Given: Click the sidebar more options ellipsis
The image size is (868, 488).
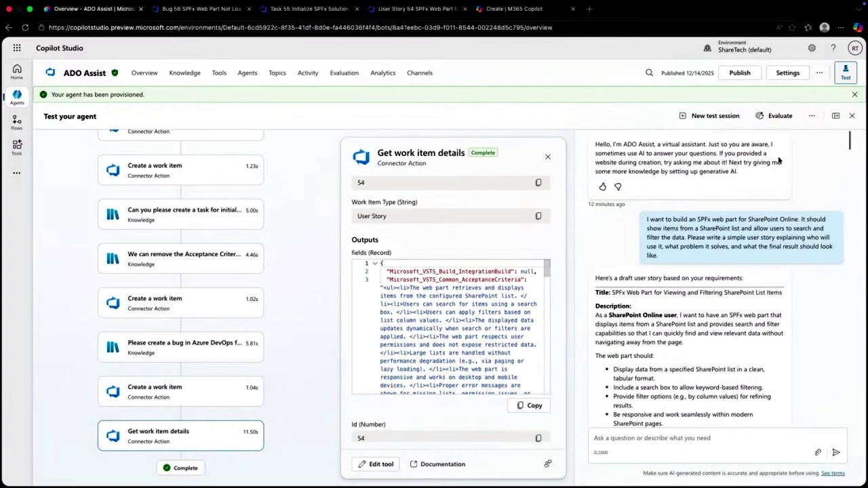Looking at the screenshot, I should pyautogui.click(x=17, y=173).
